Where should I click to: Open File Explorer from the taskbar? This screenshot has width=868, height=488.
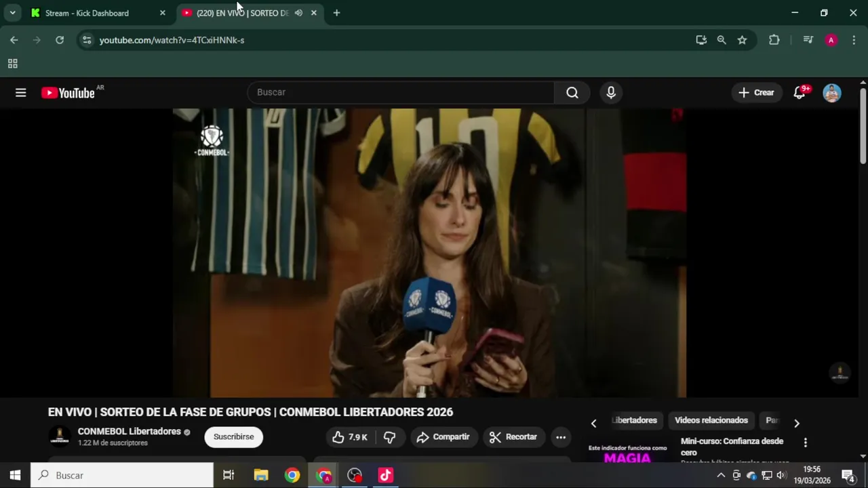click(x=260, y=475)
